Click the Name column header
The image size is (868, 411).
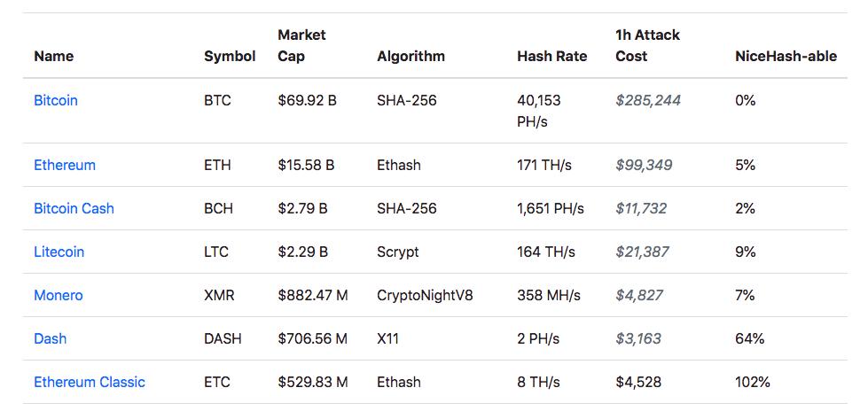click(x=53, y=56)
